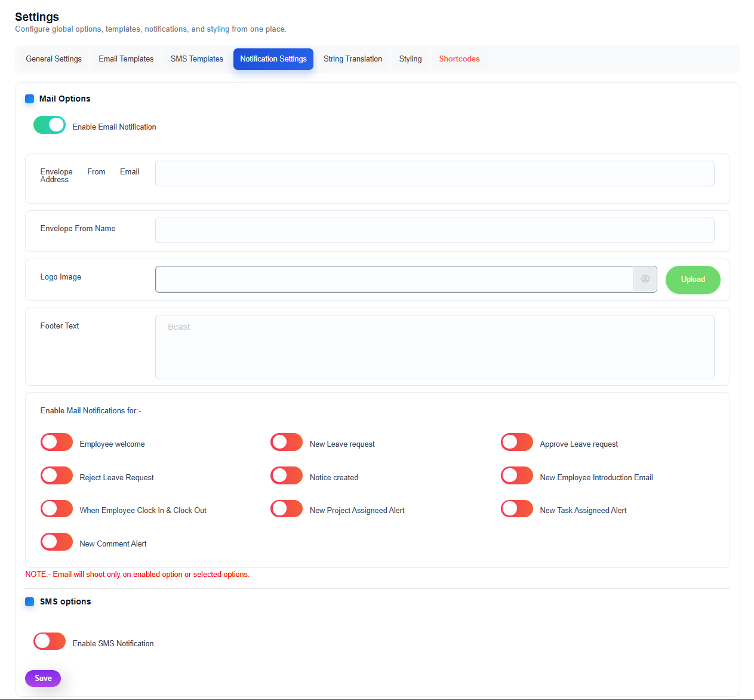Click the green Upload button
This screenshot has width=754, height=700.
click(693, 280)
